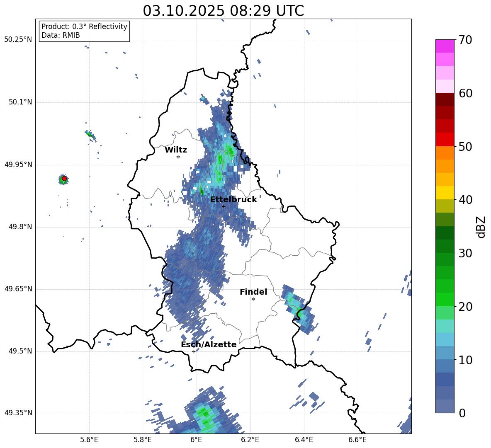Click the echo cell southeast of Findel
This screenshot has height=448, width=491.
point(297,310)
